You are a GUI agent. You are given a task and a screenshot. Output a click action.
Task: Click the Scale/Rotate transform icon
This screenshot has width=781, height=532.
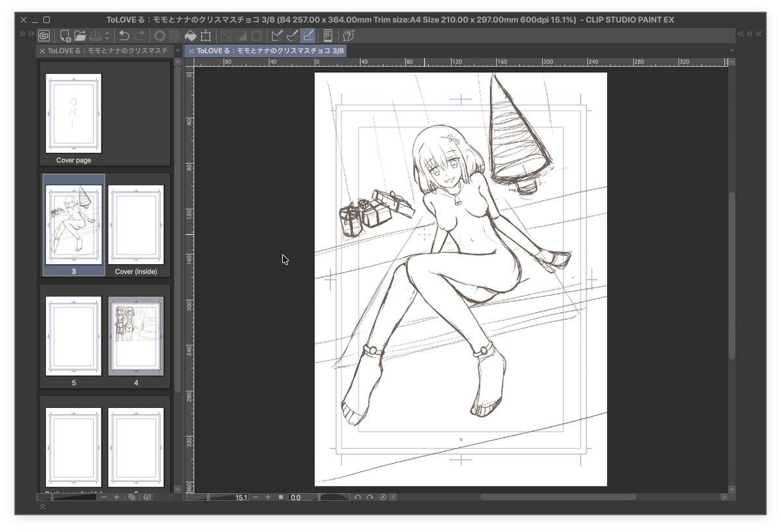pos(206,36)
